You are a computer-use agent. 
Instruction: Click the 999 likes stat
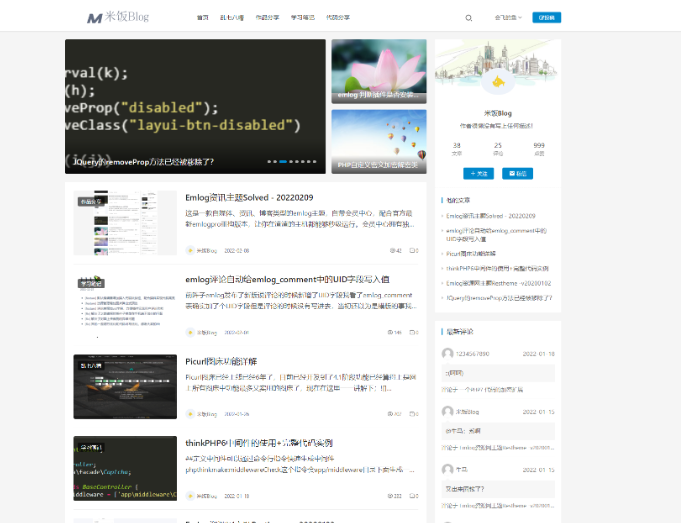tap(539, 149)
